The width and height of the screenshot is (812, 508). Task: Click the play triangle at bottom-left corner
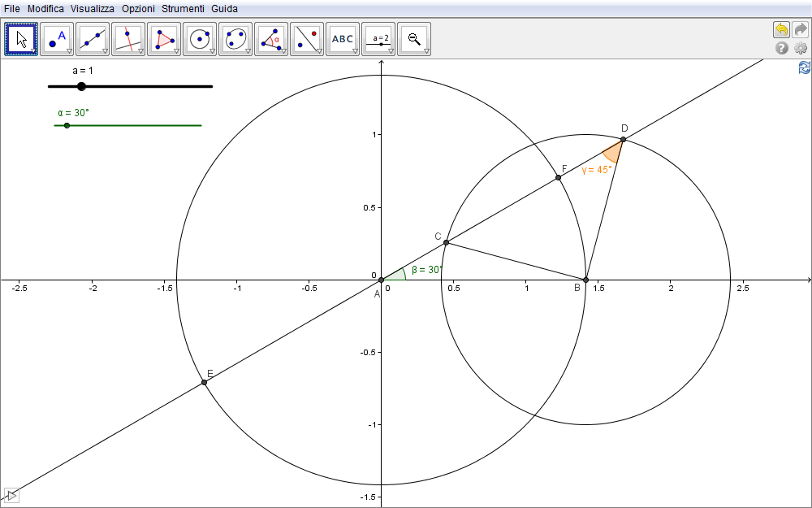pyautogui.click(x=11, y=495)
